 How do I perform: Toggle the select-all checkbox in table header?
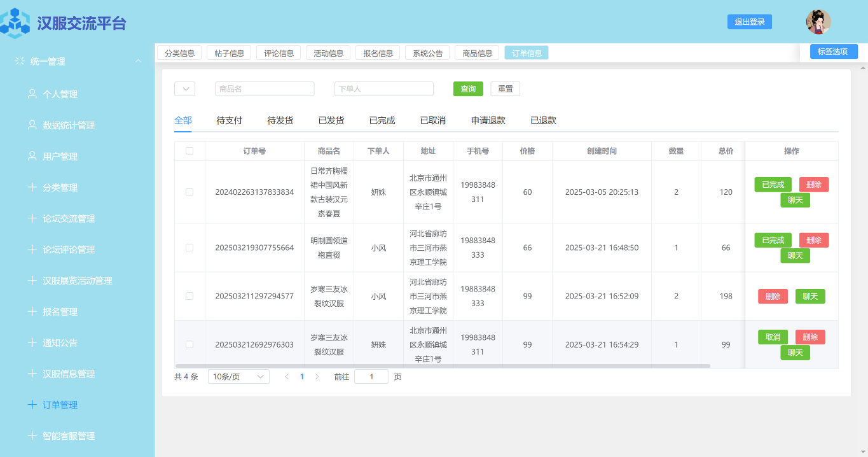point(189,151)
